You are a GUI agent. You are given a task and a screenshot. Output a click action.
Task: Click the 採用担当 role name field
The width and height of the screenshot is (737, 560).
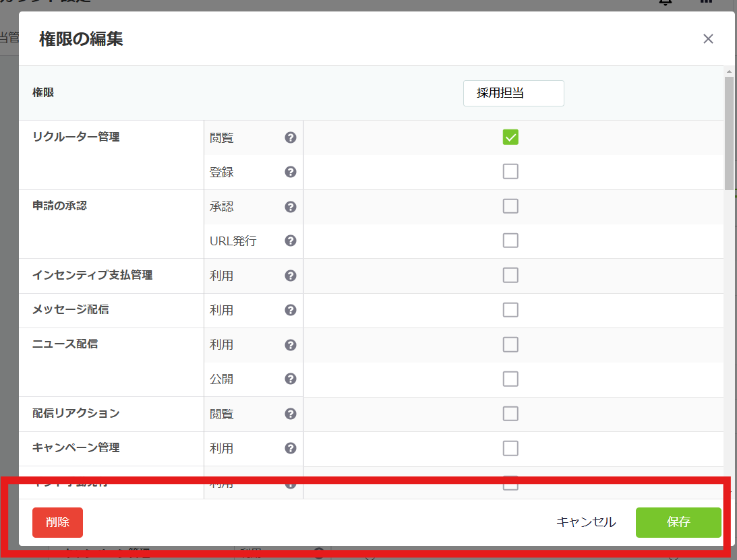tap(513, 94)
